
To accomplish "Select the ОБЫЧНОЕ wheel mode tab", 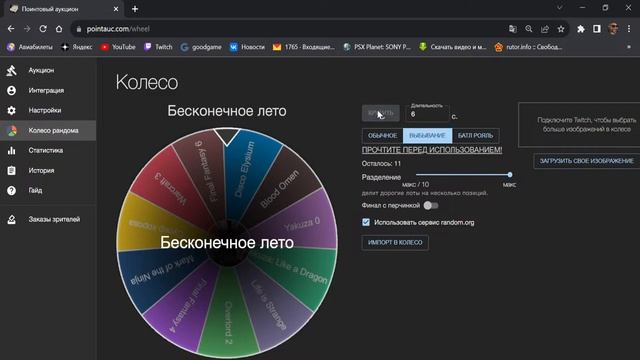I will (382, 136).
